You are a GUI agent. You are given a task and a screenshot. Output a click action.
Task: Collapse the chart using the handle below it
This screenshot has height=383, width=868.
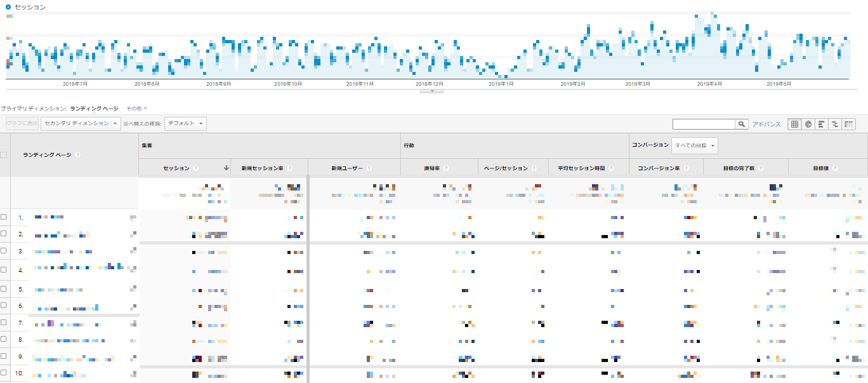(x=432, y=91)
